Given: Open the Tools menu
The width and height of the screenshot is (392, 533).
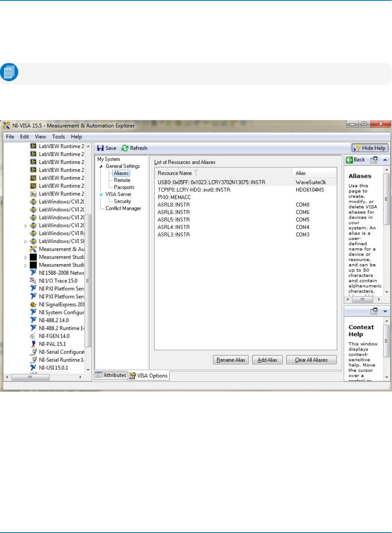Looking at the screenshot, I should (59, 137).
